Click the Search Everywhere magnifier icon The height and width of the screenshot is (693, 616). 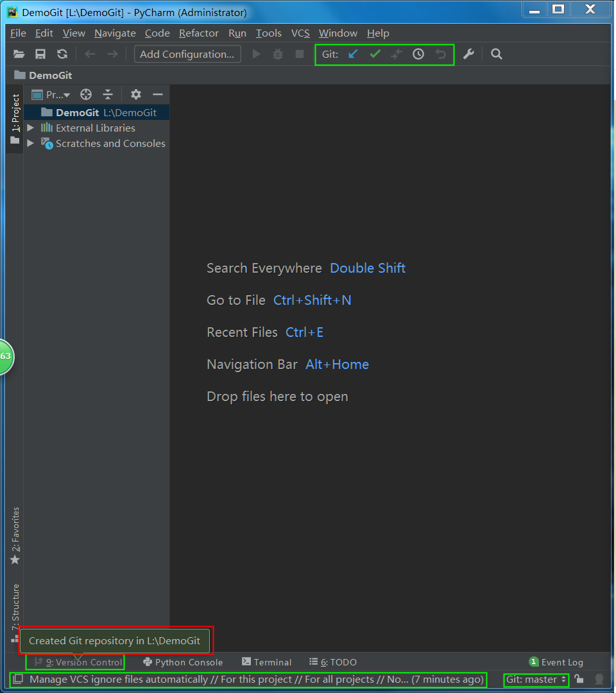(497, 55)
